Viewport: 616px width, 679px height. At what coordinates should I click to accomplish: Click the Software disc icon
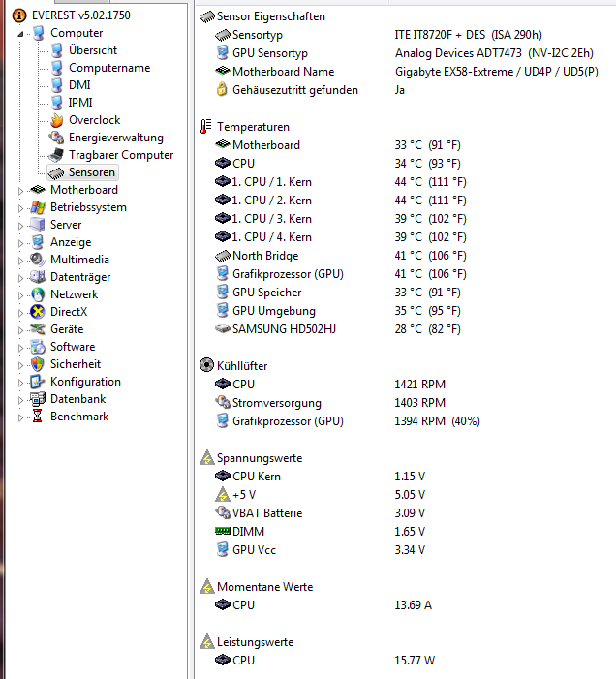(38, 347)
